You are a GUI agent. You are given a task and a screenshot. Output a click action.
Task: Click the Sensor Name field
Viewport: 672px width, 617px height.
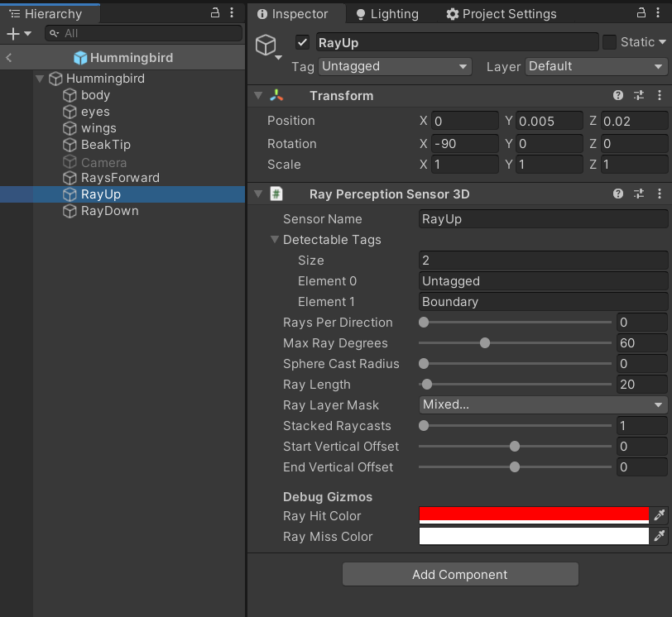click(x=543, y=219)
